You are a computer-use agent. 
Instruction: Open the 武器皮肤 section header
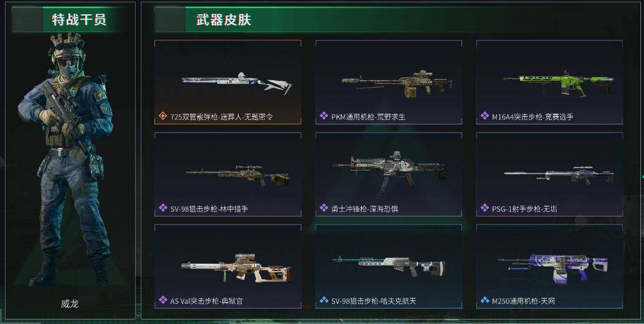coord(223,19)
